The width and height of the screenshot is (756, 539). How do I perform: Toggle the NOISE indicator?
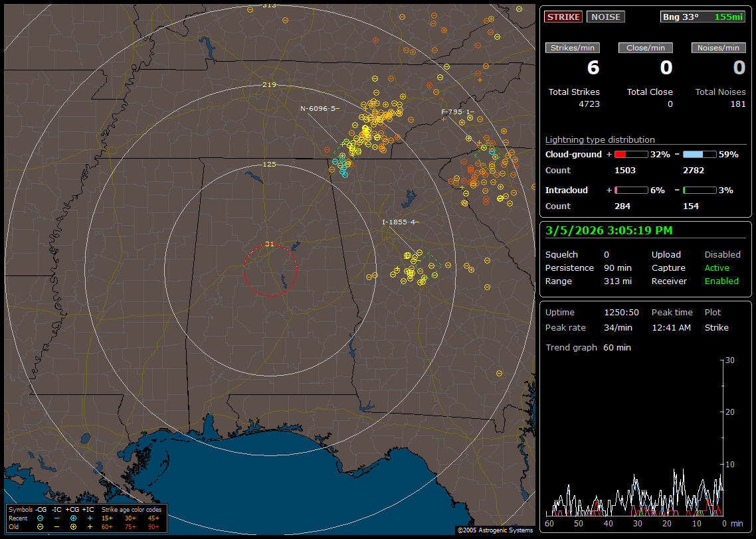605,17
